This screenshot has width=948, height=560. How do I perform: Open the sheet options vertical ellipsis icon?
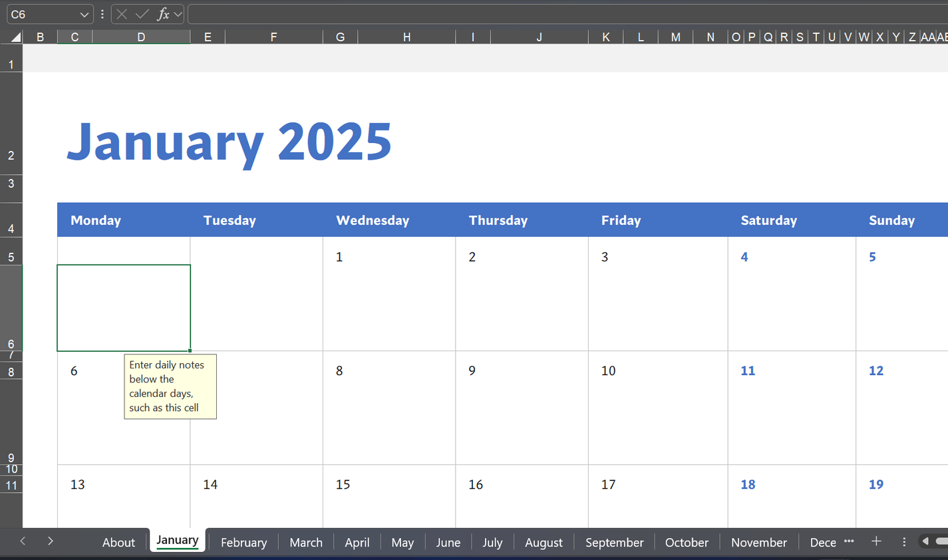(x=903, y=542)
